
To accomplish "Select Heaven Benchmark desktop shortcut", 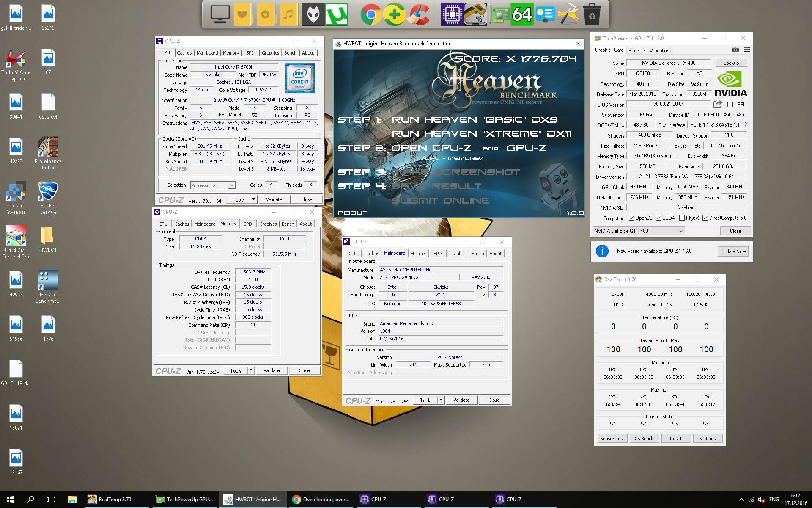I will click(x=48, y=287).
